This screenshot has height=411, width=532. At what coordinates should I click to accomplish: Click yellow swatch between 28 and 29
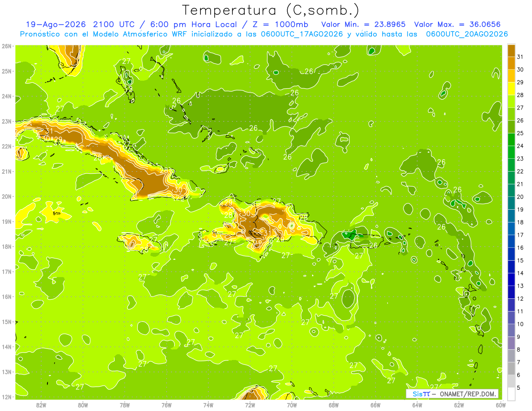(x=511, y=88)
